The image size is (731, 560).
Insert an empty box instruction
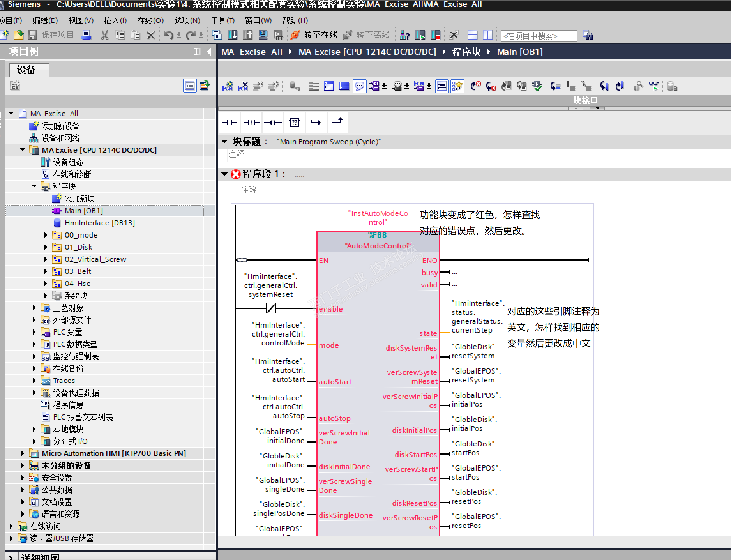tap(294, 122)
